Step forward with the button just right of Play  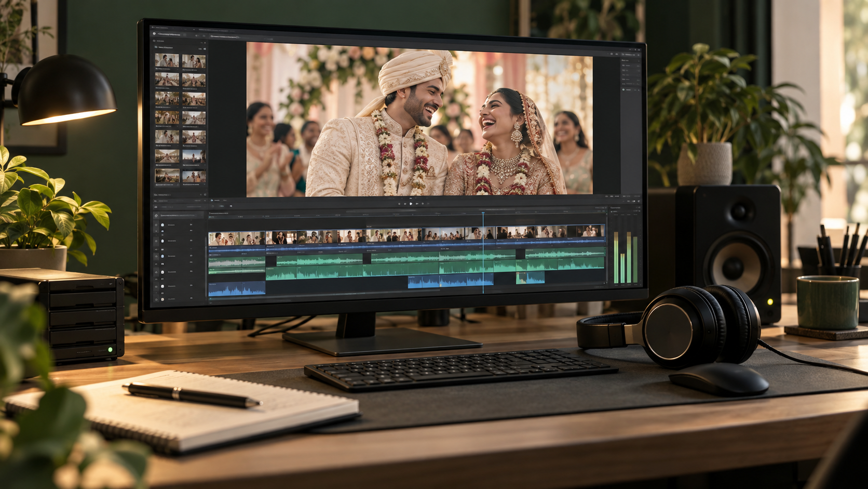417,204
